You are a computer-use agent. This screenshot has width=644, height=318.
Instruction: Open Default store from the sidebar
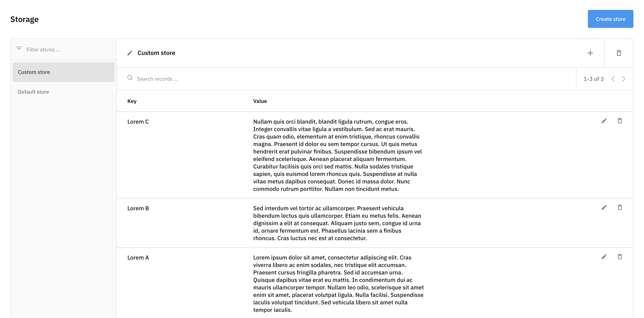[33, 92]
